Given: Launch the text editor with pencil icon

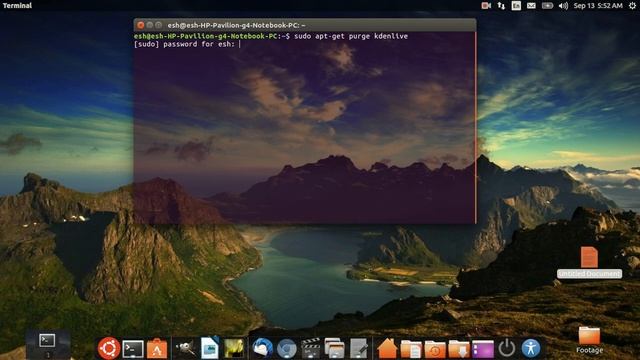Looking at the screenshot, I should pos(359,349).
